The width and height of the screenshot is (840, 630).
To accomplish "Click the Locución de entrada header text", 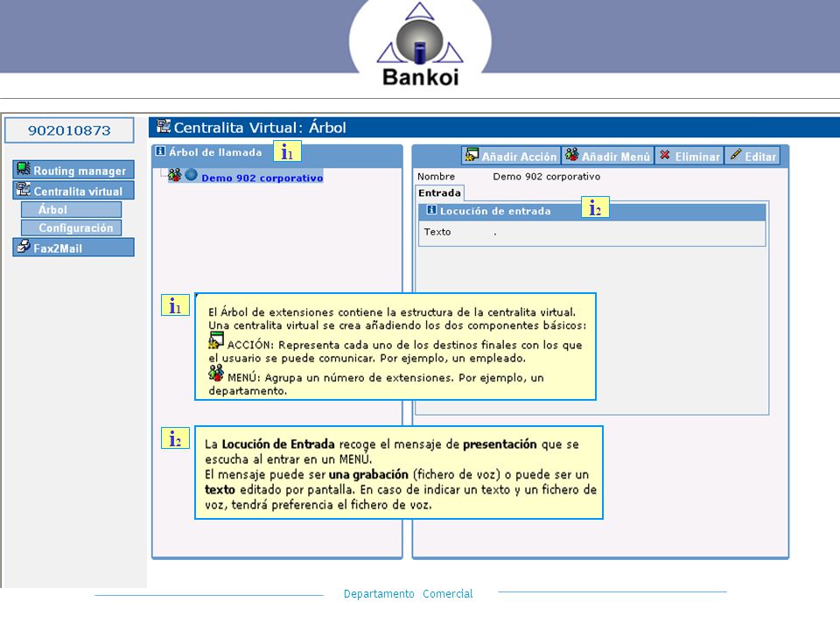I will 495,211.
